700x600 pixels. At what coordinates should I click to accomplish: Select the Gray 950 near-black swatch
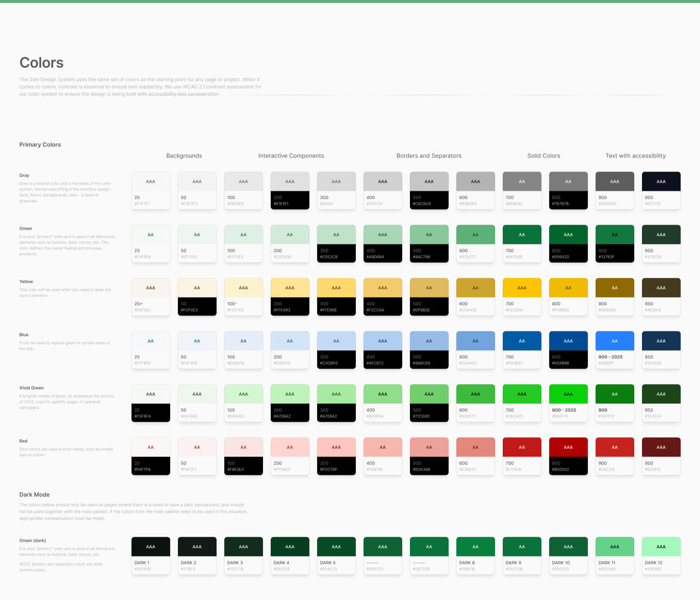pos(661,190)
